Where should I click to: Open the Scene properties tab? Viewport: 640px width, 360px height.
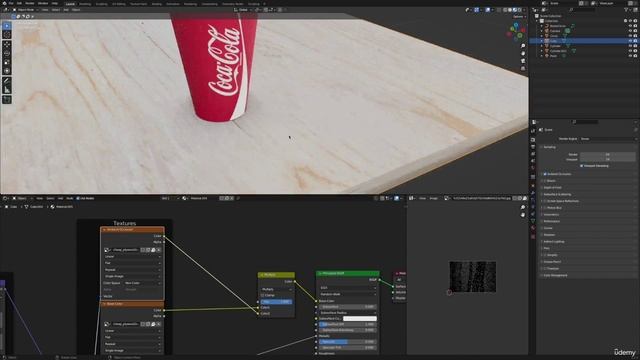(x=533, y=161)
